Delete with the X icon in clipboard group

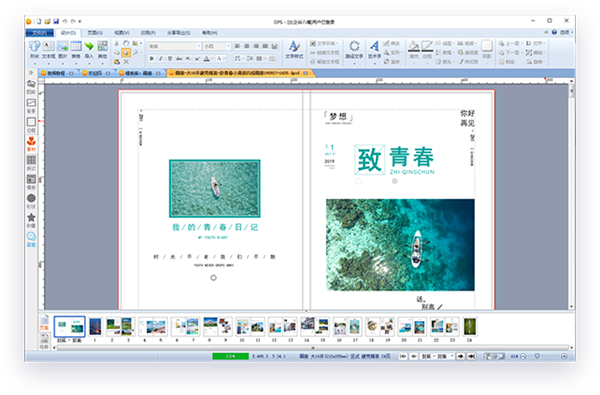[x=126, y=61]
